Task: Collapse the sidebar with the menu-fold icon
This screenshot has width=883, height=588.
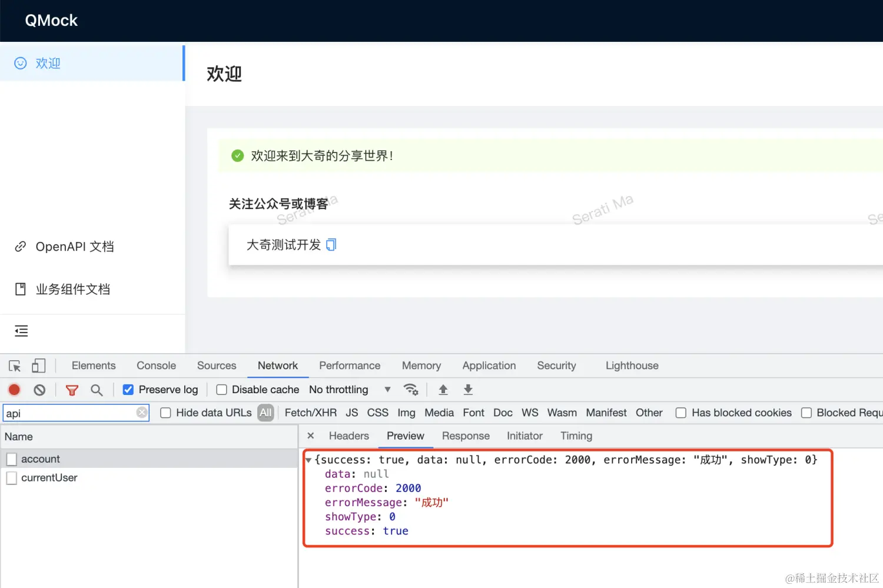Action: pos(21,331)
